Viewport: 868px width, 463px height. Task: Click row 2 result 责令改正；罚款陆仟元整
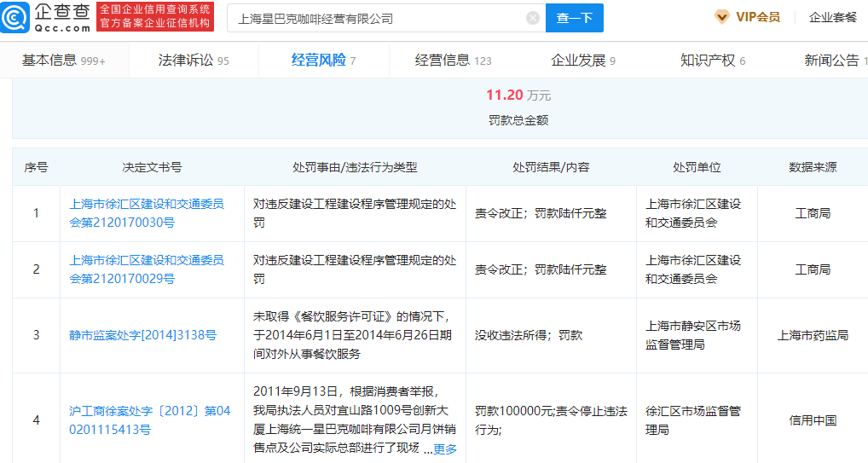[541, 269]
